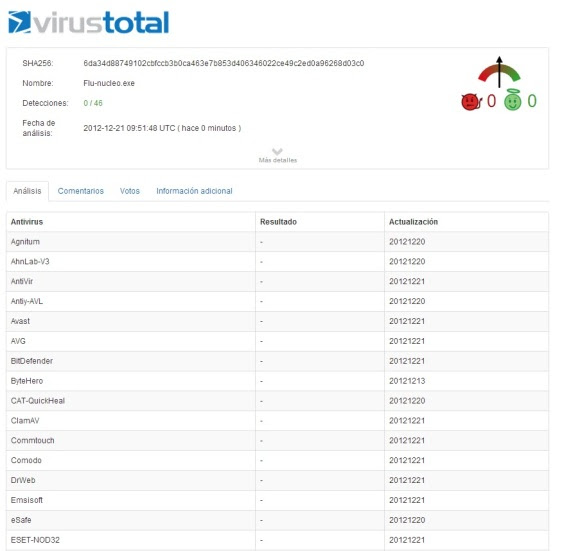Select the ESET-NOD32 row

point(277,540)
